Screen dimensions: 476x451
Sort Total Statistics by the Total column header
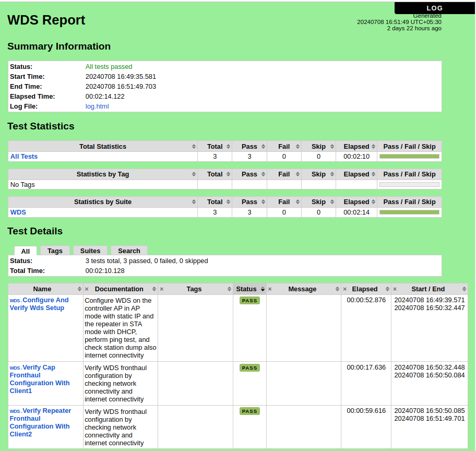pos(215,147)
